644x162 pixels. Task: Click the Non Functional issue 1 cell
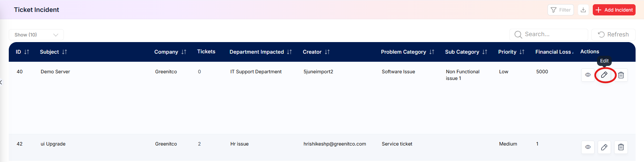463,75
